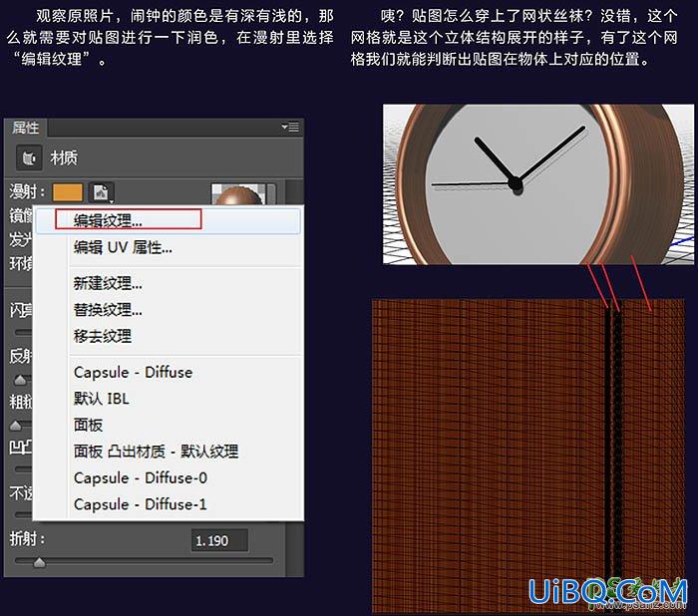Open the diffuse texture file icon dropdown
Viewport: 698px width, 616px height.
101,192
